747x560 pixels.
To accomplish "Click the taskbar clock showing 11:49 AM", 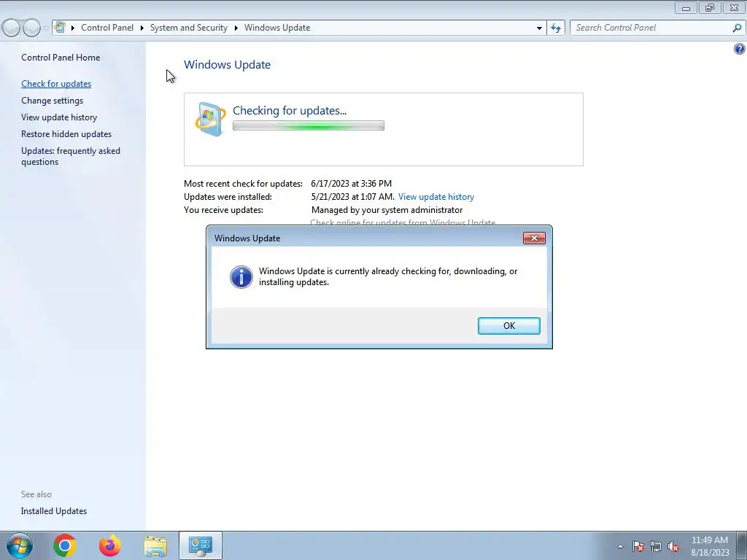I will pyautogui.click(x=710, y=546).
